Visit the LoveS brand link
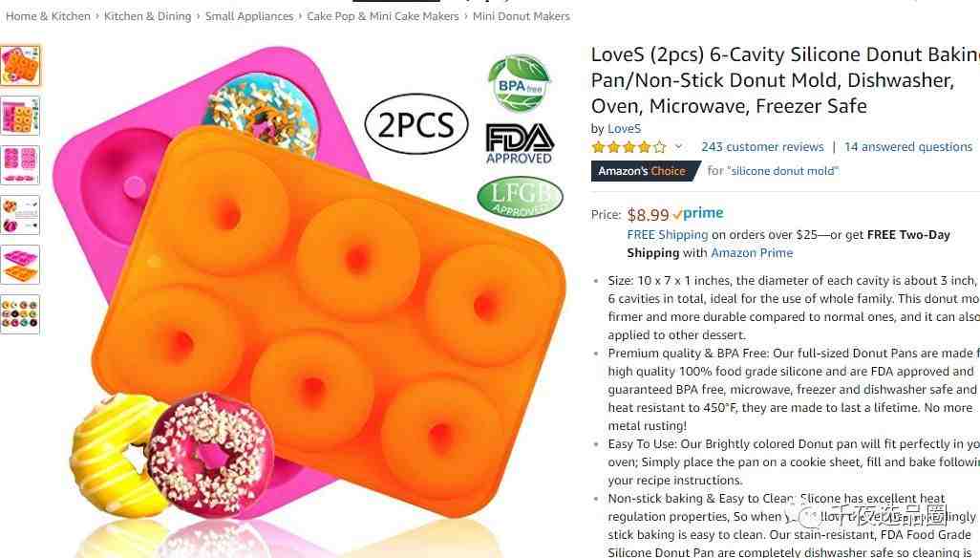The width and height of the screenshot is (980, 558). [625, 129]
